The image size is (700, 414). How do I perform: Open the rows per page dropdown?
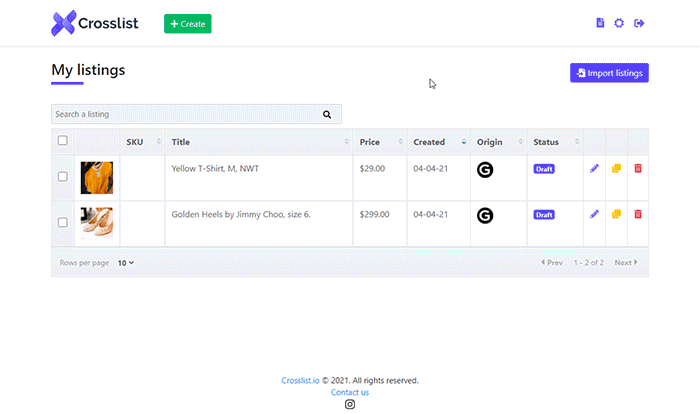pyautogui.click(x=126, y=263)
